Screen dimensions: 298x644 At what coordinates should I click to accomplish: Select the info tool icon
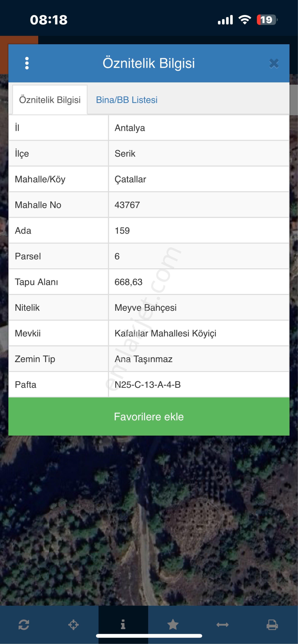tap(123, 624)
